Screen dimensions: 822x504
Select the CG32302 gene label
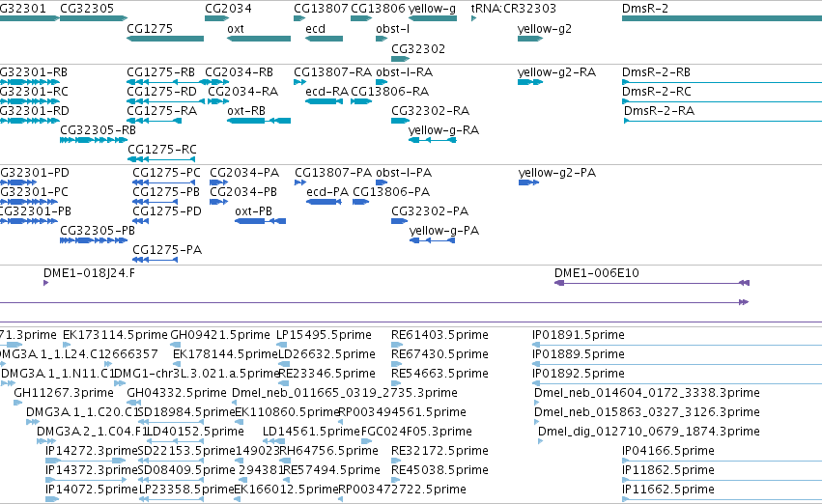point(418,48)
